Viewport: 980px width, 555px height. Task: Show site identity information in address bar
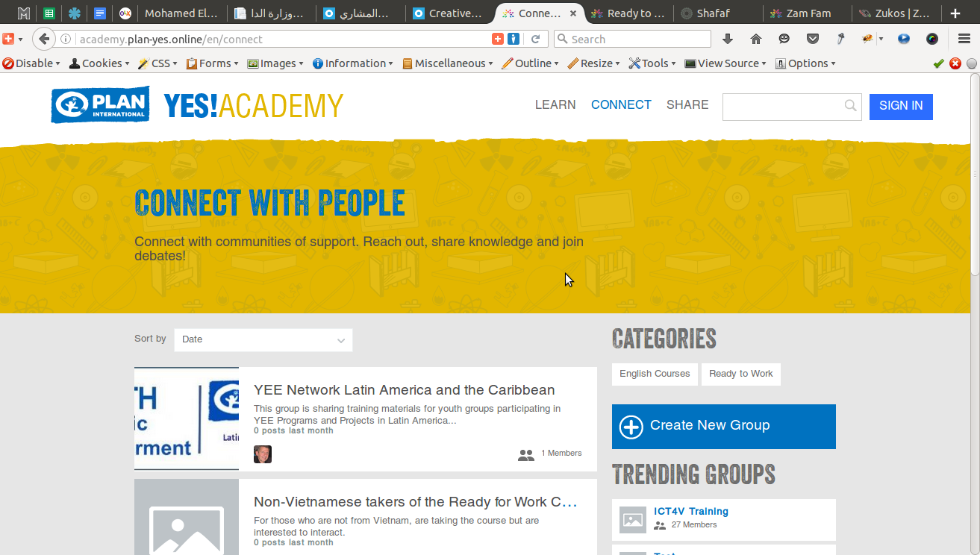[66, 40]
